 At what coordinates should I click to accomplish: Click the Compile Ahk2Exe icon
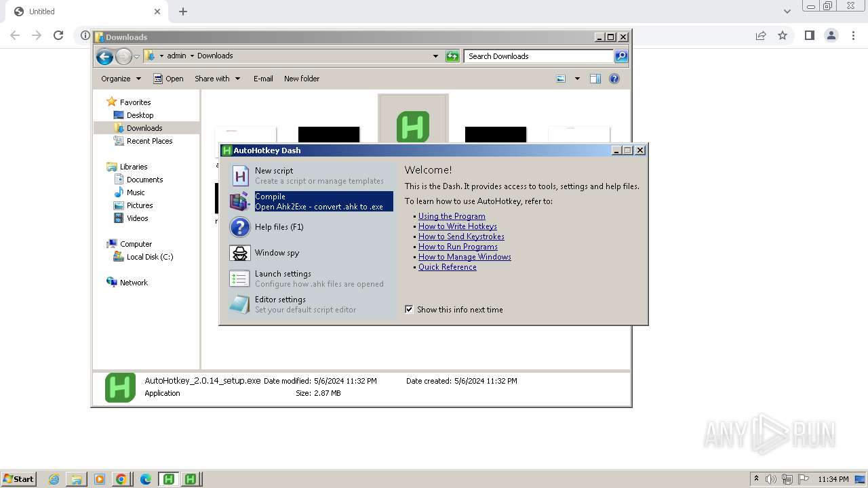point(240,201)
